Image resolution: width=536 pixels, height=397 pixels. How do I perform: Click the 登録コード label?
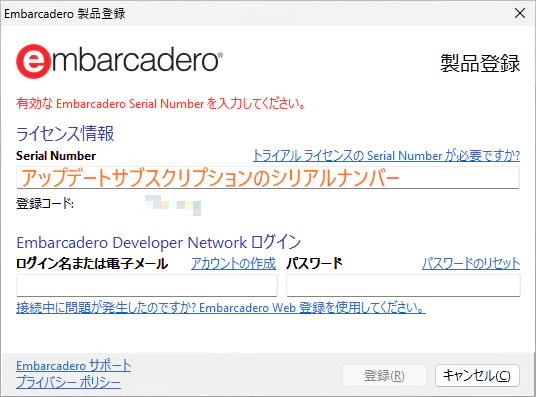[x=45, y=203]
